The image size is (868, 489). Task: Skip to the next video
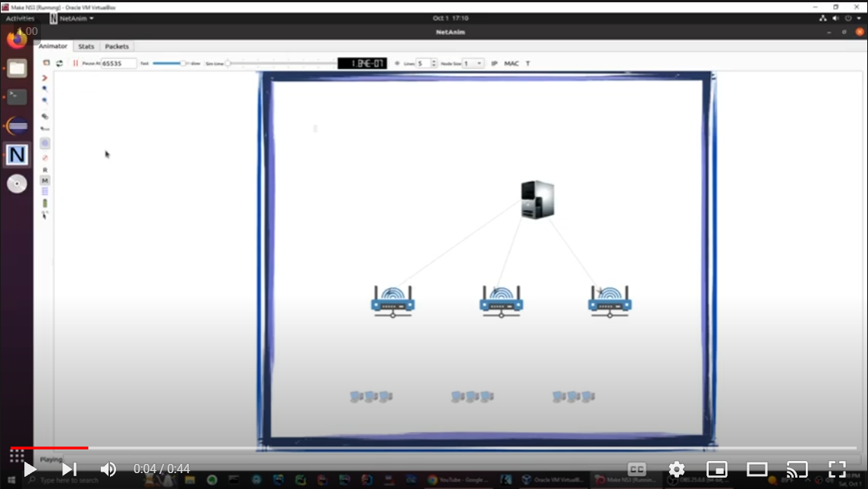pos(69,469)
